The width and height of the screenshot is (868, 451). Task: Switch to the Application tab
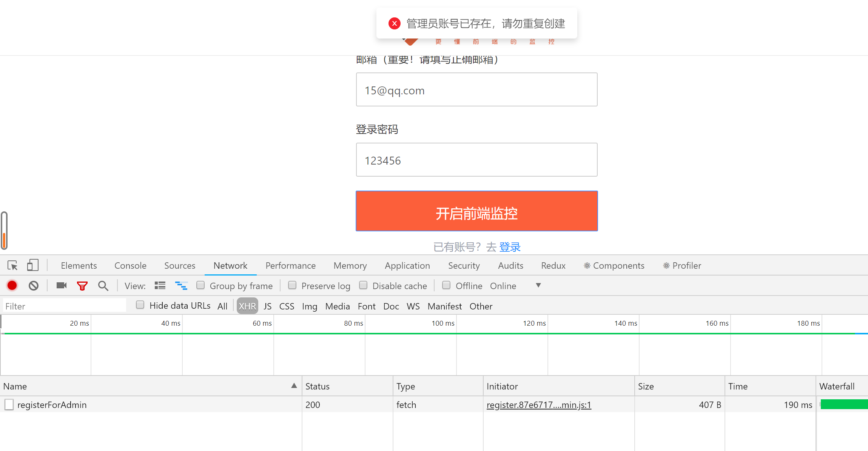tap(407, 266)
